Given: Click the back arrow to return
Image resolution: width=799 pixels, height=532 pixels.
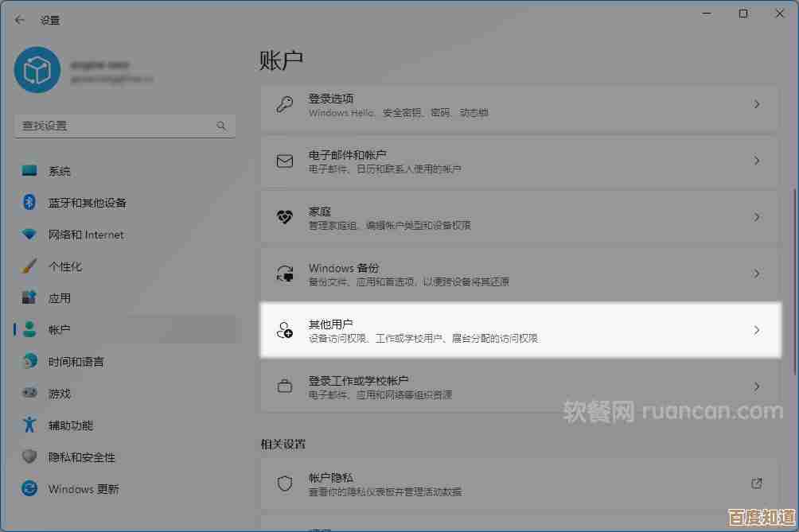Looking at the screenshot, I should [19, 20].
